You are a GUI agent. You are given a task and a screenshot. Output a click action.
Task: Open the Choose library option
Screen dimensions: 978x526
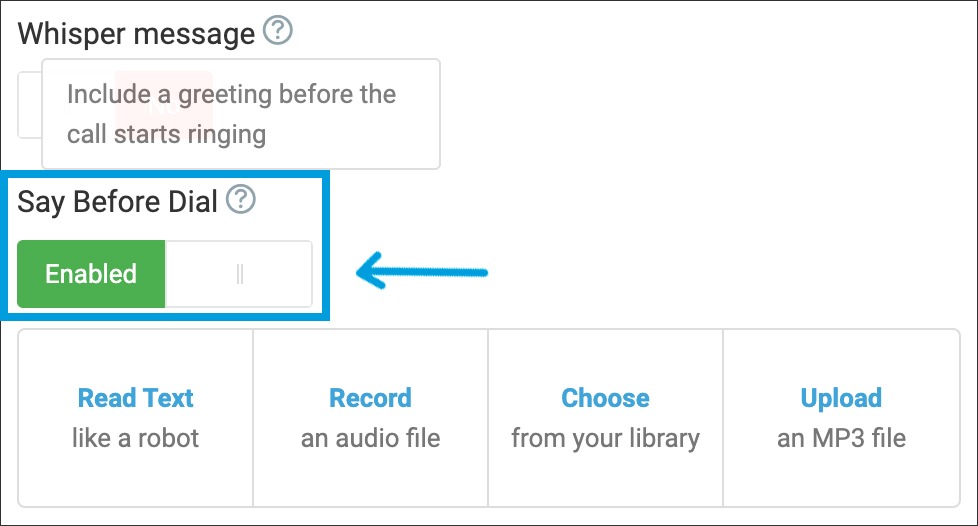[x=605, y=398]
